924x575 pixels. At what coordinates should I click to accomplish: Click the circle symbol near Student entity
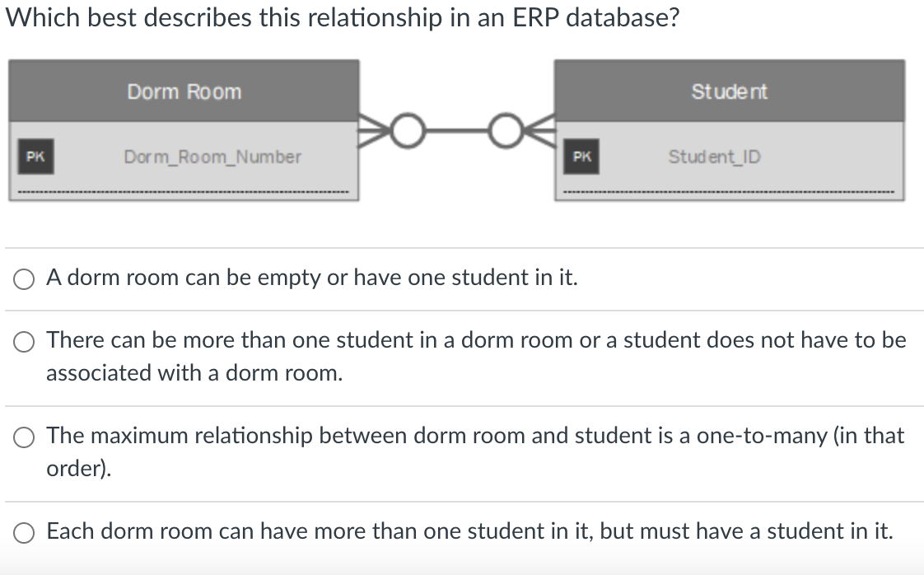point(505,129)
